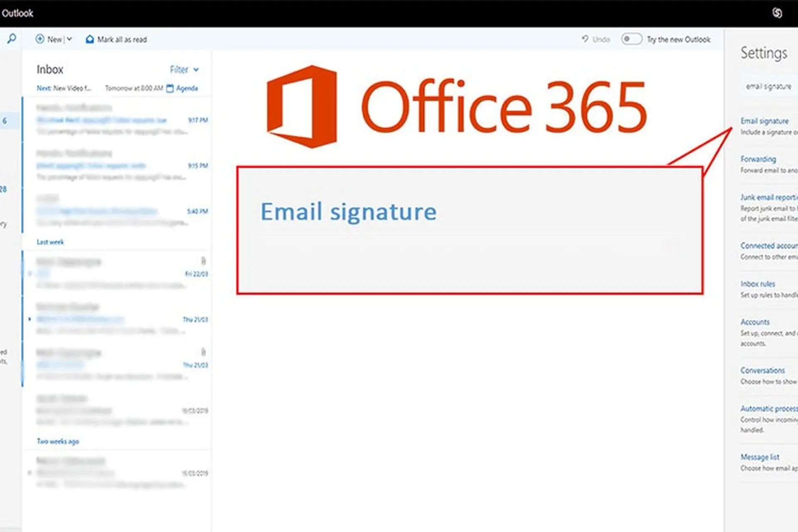Click the New message plus icon
This screenshot has width=798, height=532.
[x=40, y=39]
